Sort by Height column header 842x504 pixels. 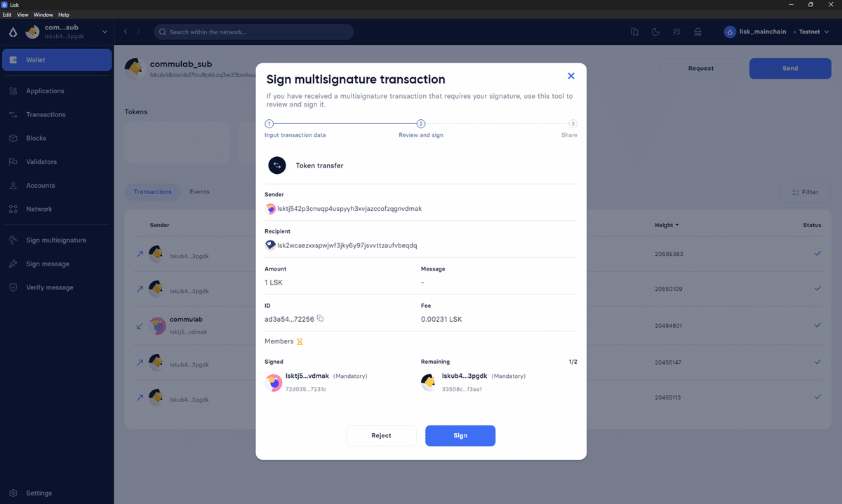click(667, 225)
